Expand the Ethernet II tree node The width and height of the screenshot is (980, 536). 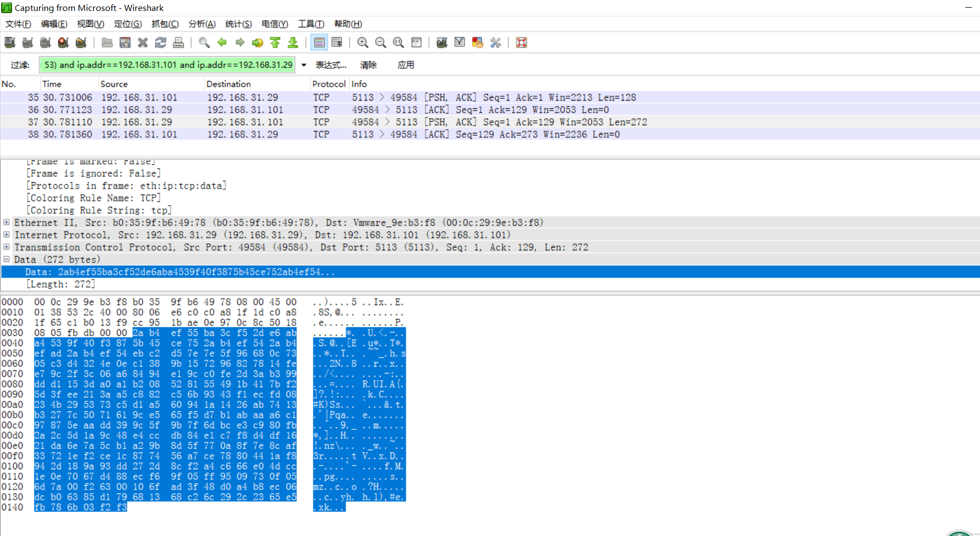[x=7, y=222]
